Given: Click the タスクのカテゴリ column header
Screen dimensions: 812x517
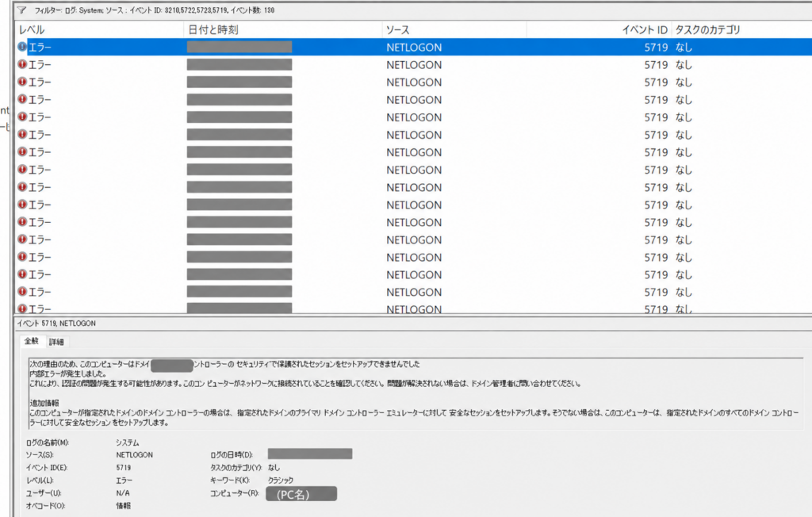Looking at the screenshot, I should point(707,29).
